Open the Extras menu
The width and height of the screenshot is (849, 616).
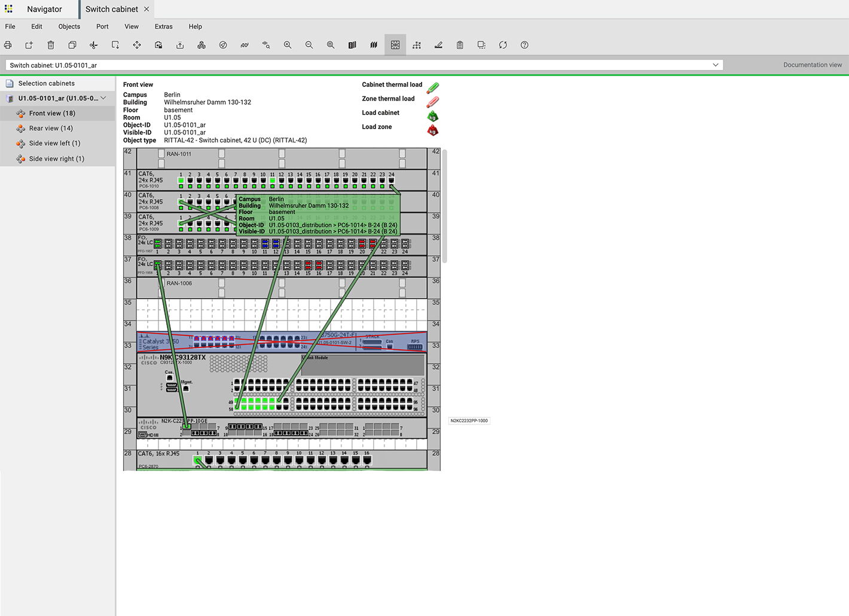pos(163,26)
